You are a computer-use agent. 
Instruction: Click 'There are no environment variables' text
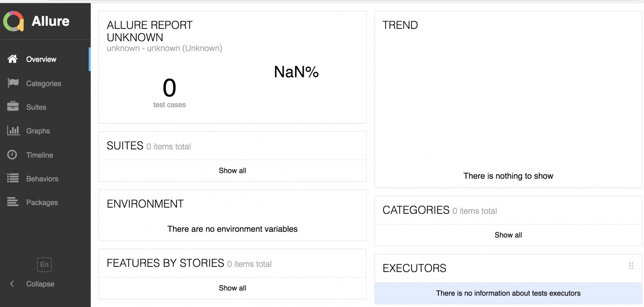pos(232,229)
